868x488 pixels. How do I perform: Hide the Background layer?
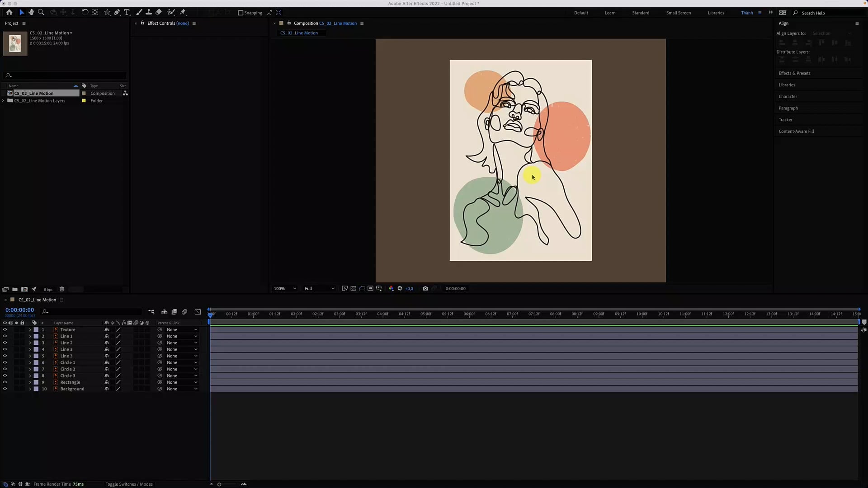(x=5, y=389)
